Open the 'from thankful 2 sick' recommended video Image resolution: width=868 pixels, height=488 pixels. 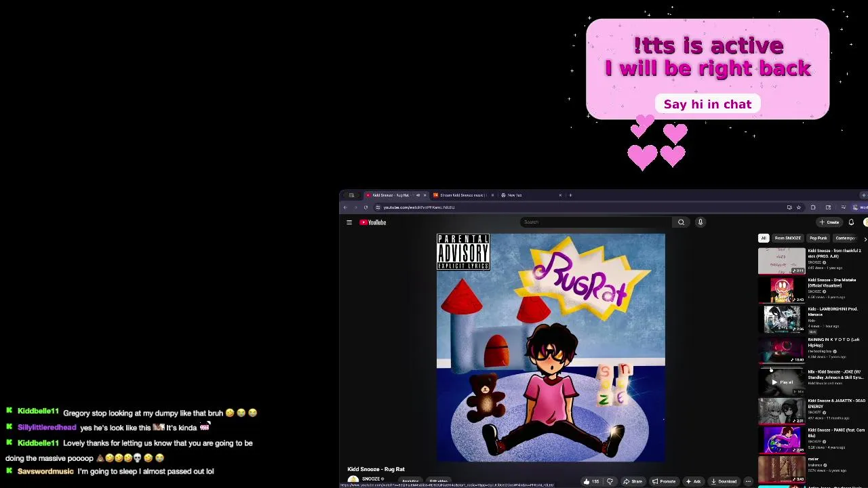tap(782, 262)
